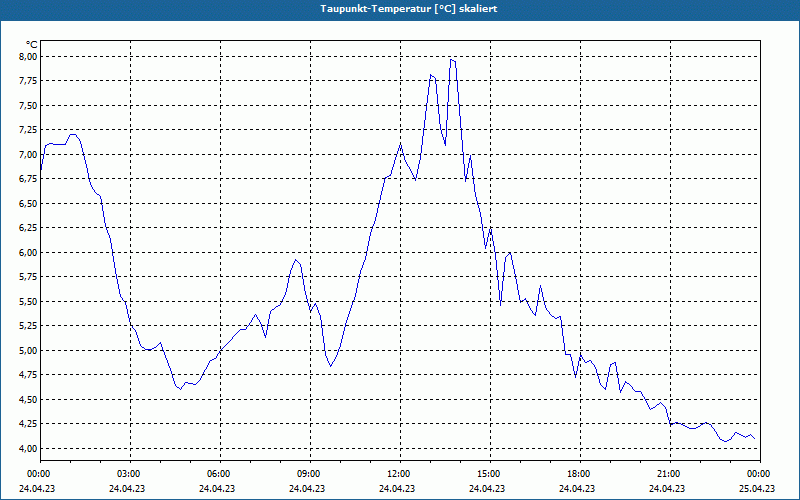Viewport: 800px width, 500px height.
Task: Click the '15:00' time label on the x-axis
Action: [490, 474]
